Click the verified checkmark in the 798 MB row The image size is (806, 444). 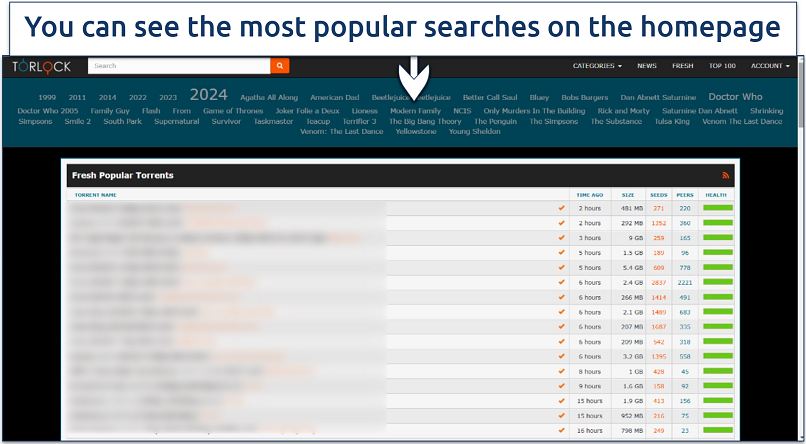[x=561, y=430]
